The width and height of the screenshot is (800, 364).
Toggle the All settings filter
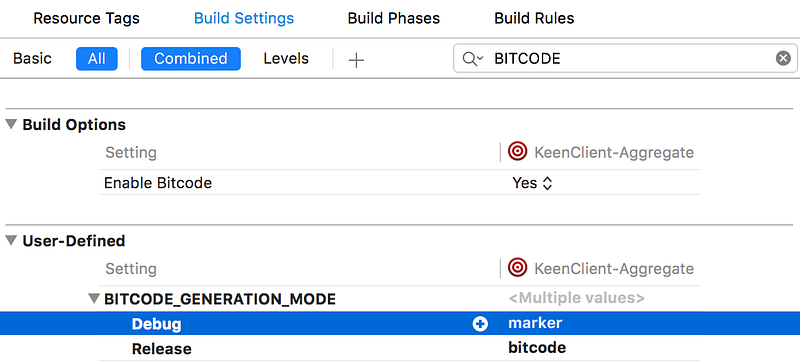(96, 59)
